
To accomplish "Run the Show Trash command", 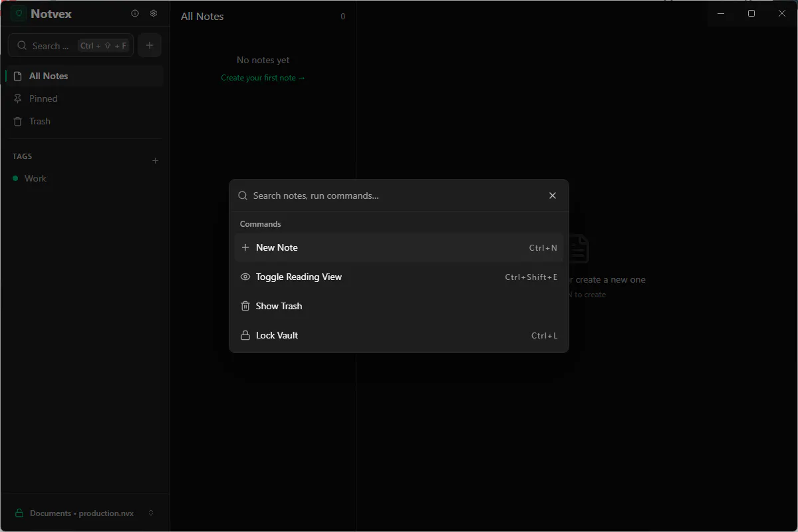I will 399,306.
